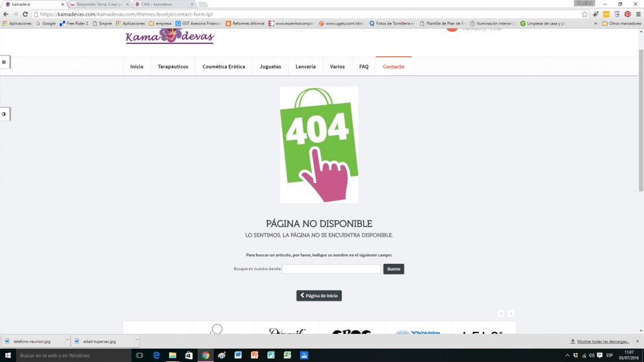
Task: Open the Windows Start menu
Action: point(8,356)
